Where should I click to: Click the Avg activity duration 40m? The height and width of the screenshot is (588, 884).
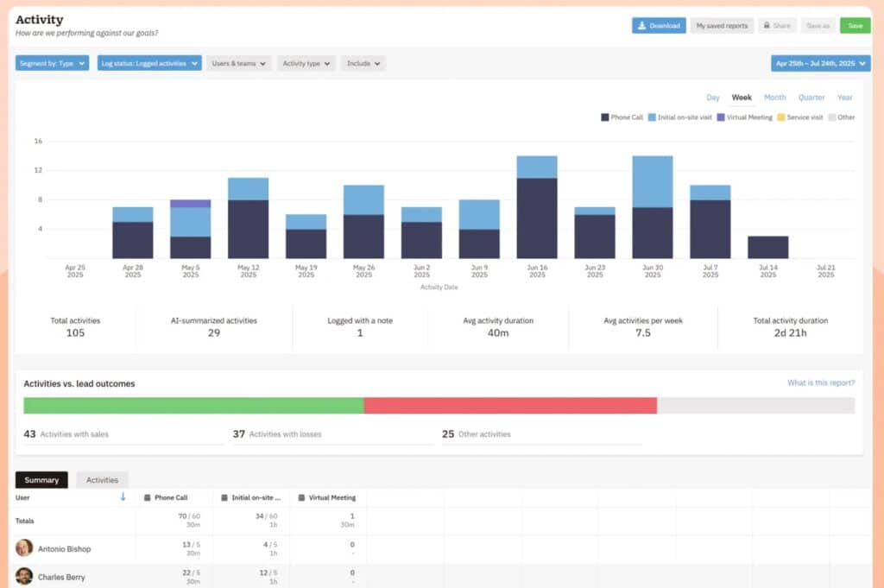point(498,333)
